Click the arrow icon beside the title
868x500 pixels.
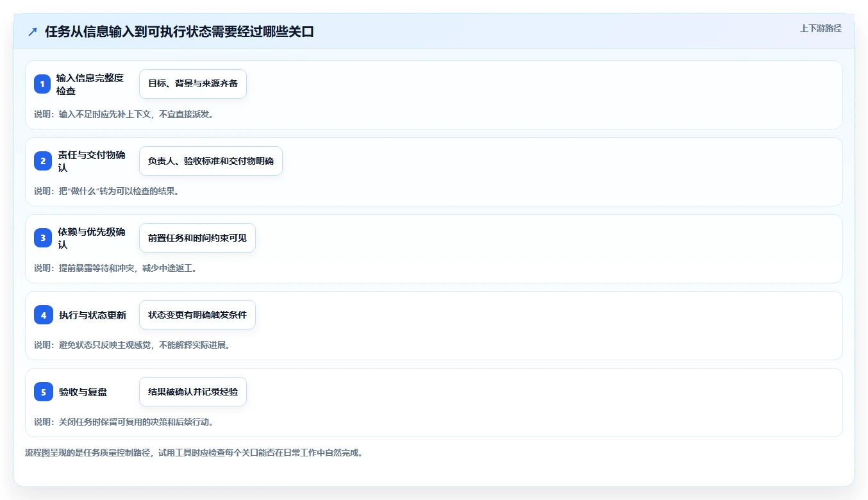click(33, 32)
